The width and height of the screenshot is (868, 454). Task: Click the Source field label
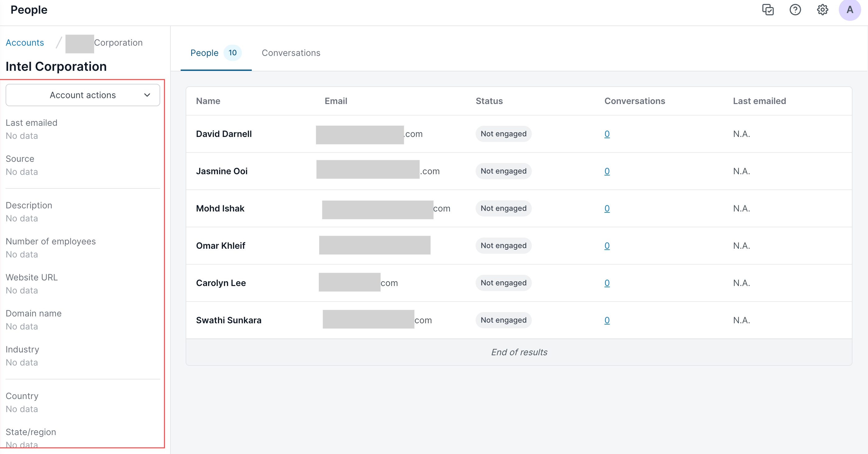(20, 159)
